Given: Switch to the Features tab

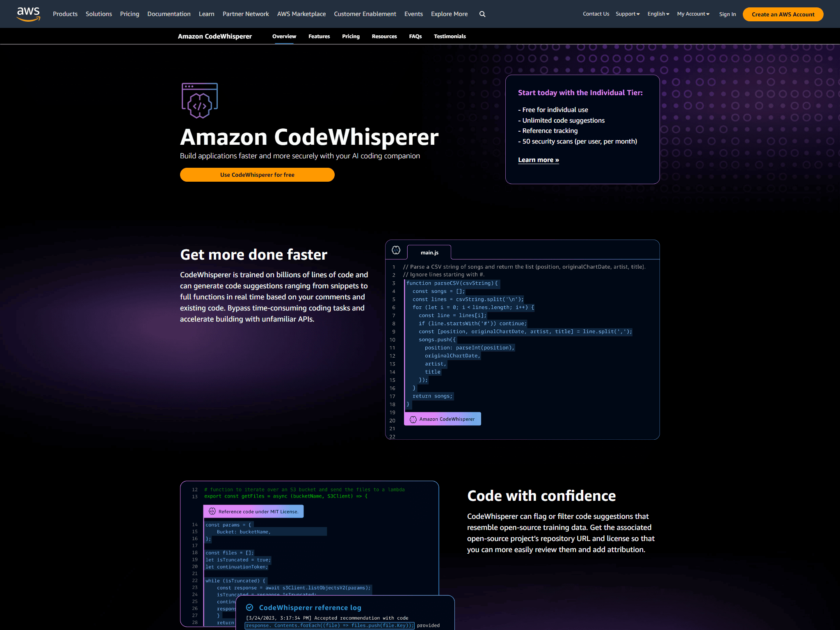Looking at the screenshot, I should click(319, 37).
